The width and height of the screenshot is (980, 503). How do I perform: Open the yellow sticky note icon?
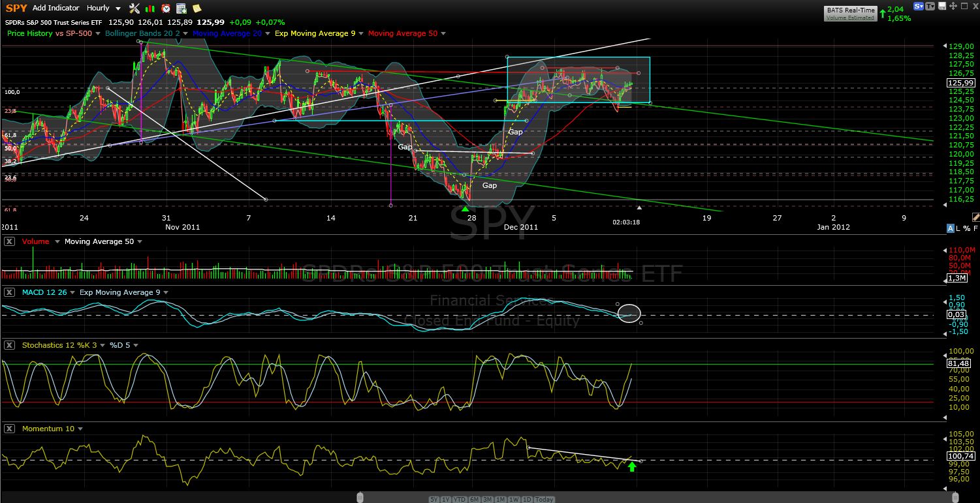coord(197,8)
